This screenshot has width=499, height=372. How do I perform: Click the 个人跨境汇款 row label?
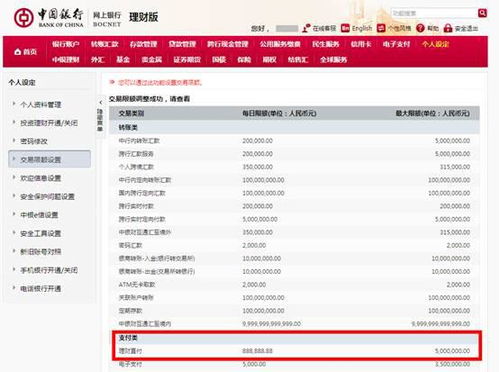click(x=136, y=167)
